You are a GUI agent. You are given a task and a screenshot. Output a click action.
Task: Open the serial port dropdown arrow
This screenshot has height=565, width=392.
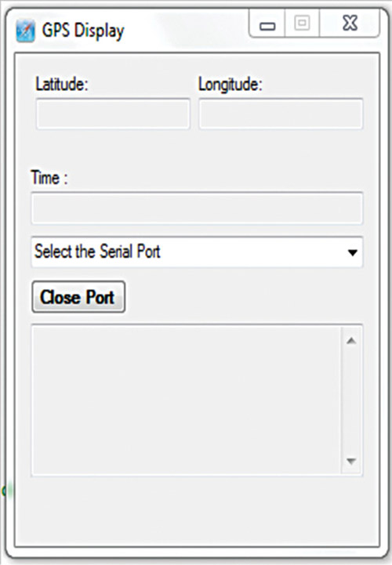[x=352, y=252]
